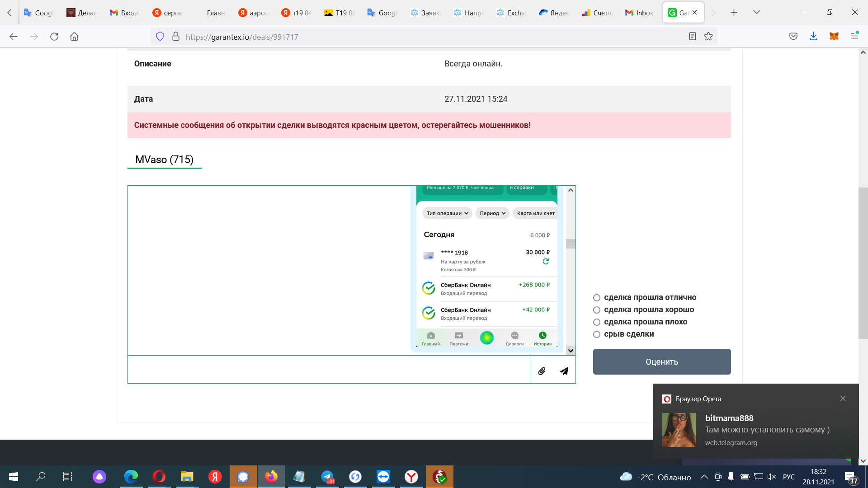
Task: Open the Windows Start menu
Action: (14, 477)
